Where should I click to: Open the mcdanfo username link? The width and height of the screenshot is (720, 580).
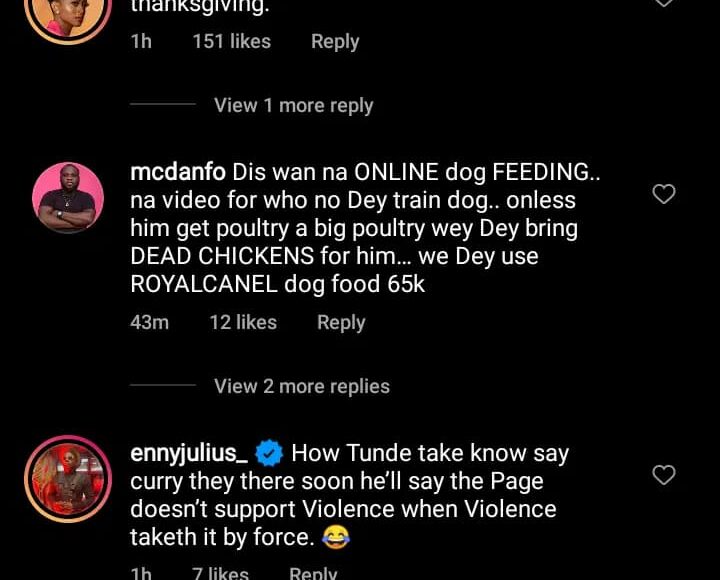[178, 172]
